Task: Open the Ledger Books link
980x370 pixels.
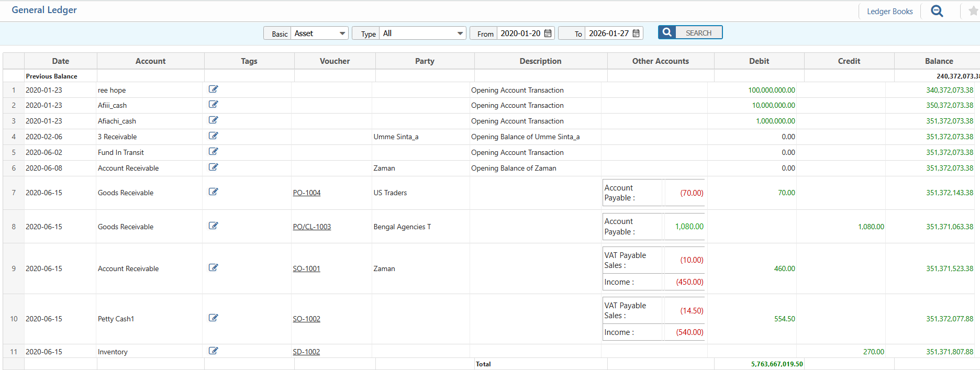Action: coord(889,12)
